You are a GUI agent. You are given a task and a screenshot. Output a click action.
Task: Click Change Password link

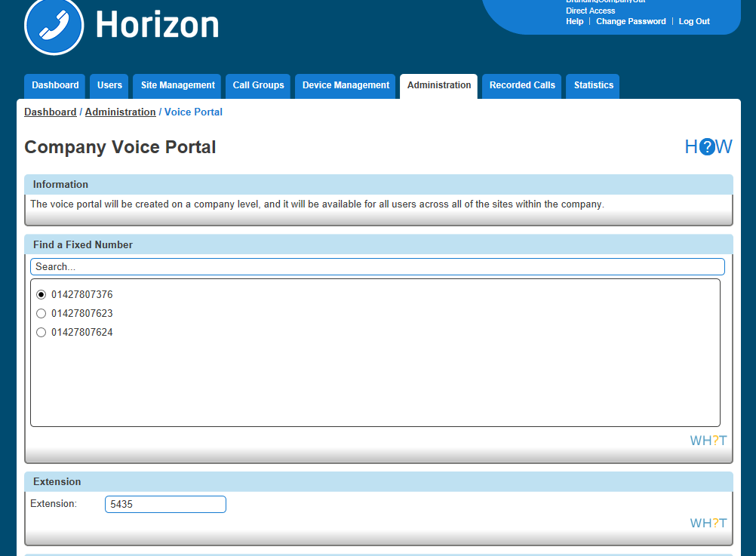coord(631,21)
